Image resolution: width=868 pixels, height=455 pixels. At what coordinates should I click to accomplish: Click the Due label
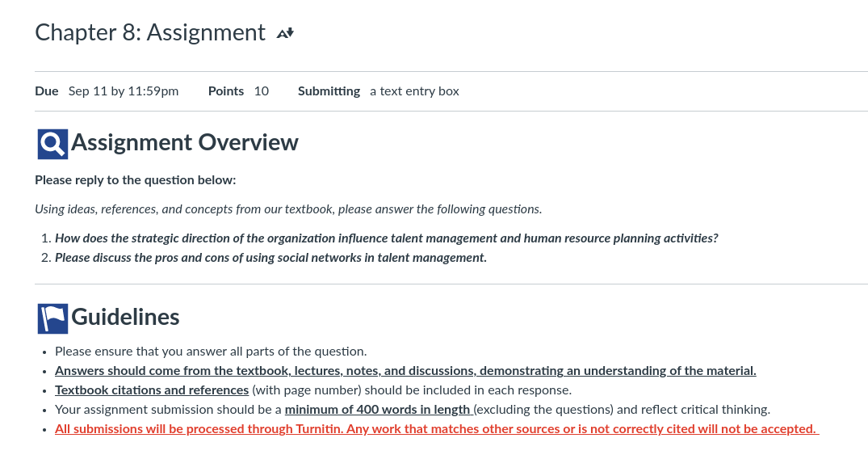[47, 91]
